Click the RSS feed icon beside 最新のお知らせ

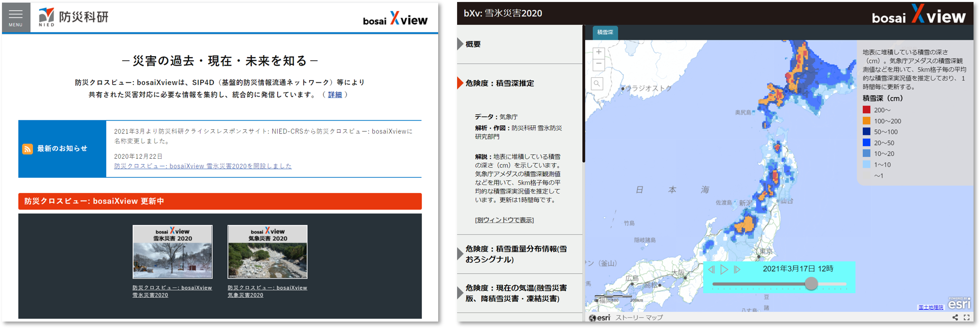coord(27,149)
